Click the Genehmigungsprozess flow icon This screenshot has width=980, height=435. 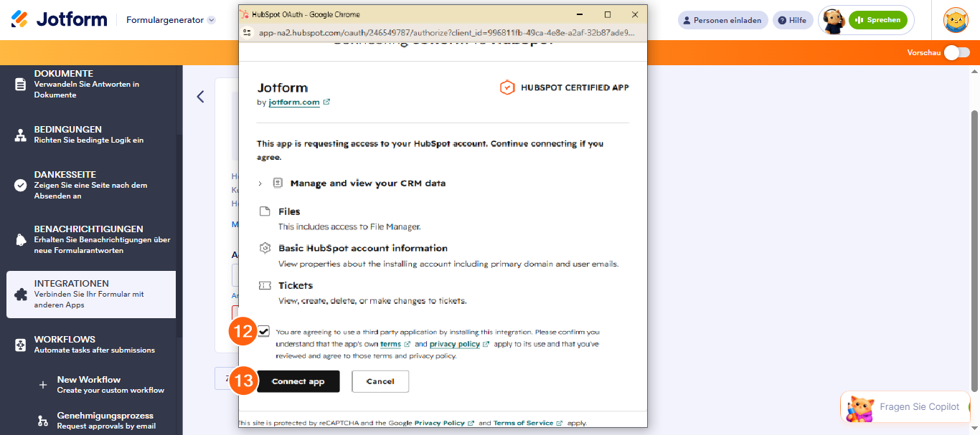pos(43,421)
